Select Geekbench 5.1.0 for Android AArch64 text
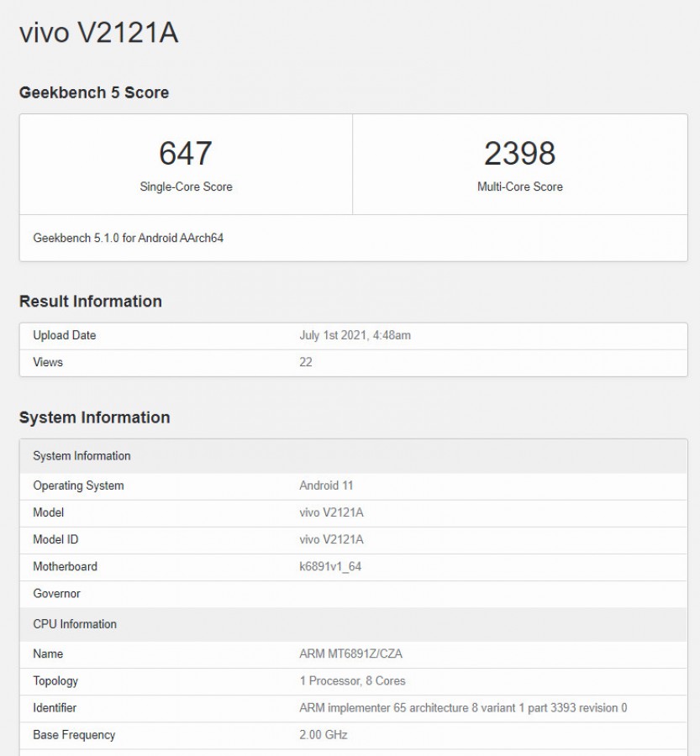 [129, 238]
